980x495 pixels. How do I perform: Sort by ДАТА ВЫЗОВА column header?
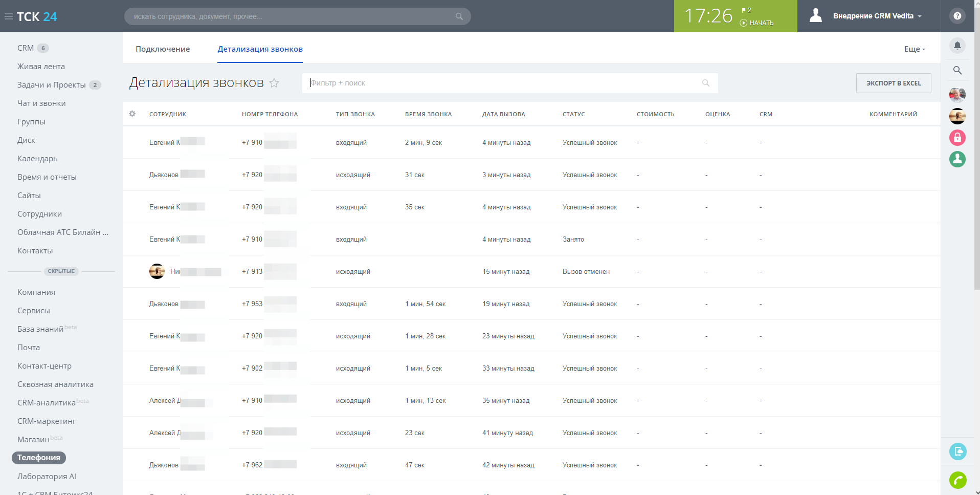pyautogui.click(x=503, y=114)
